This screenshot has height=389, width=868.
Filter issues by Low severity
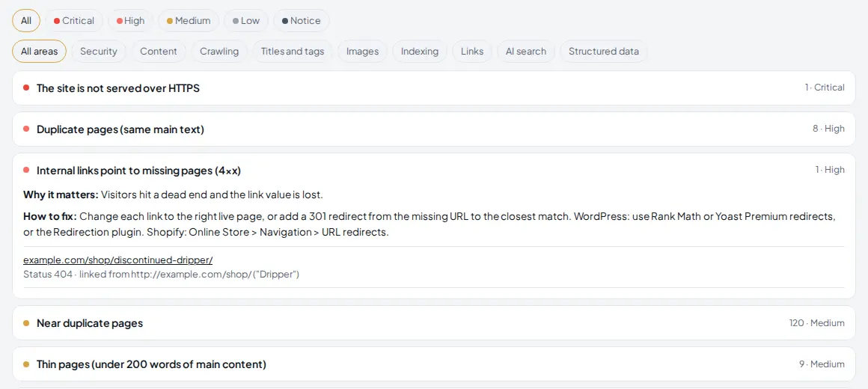[x=245, y=20]
